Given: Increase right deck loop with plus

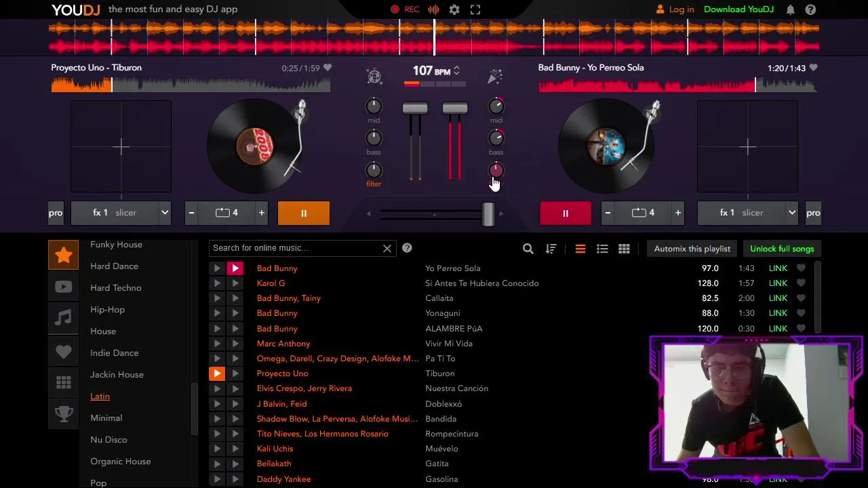Looking at the screenshot, I should click(678, 213).
